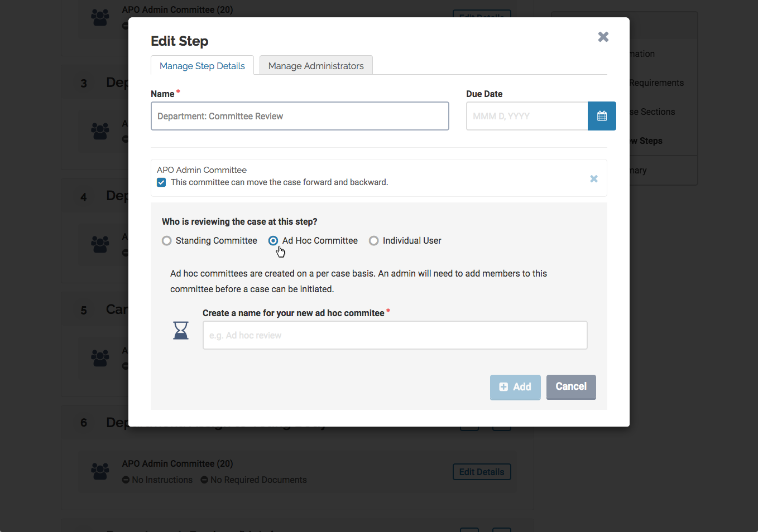758x532 pixels.
Task: Focus the step Name input field
Action: click(x=300, y=116)
